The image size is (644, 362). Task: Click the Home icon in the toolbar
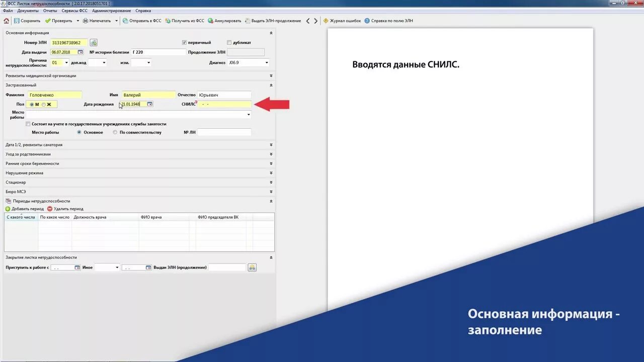6,21
